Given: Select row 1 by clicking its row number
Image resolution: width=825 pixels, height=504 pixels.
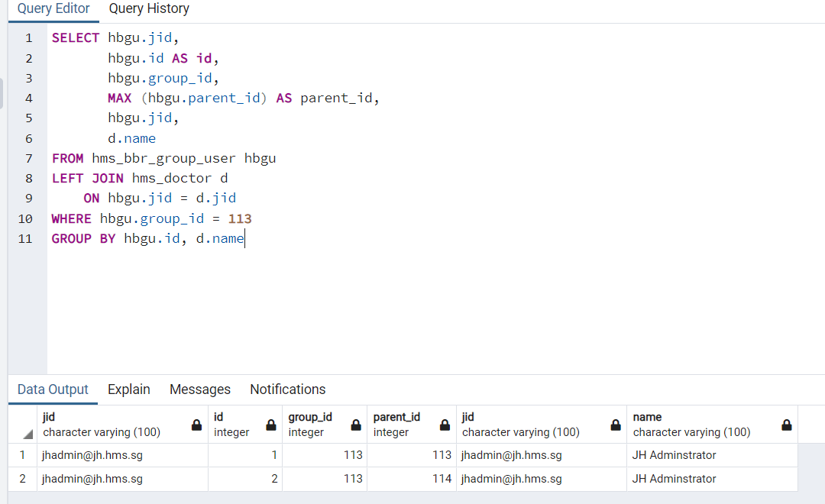Looking at the screenshot, I should point(21,455).
